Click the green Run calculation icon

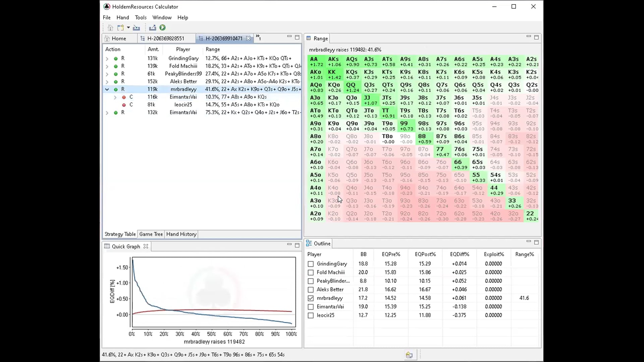pyautogui.click(x=163, y=28)
